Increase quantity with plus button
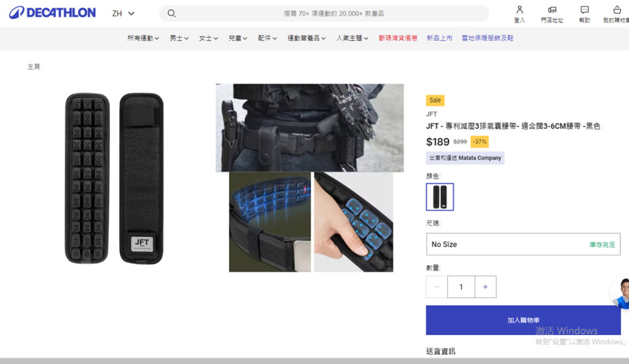 tap(485, 287)
